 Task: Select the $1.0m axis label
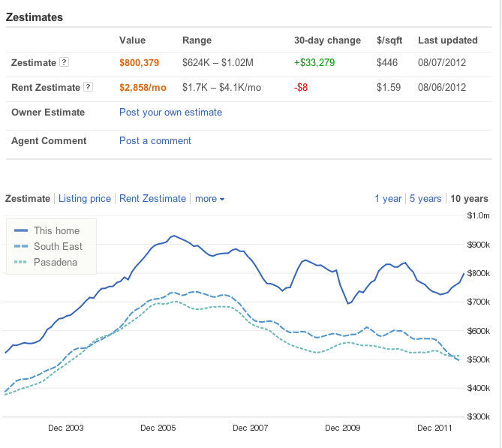[478, 215]
